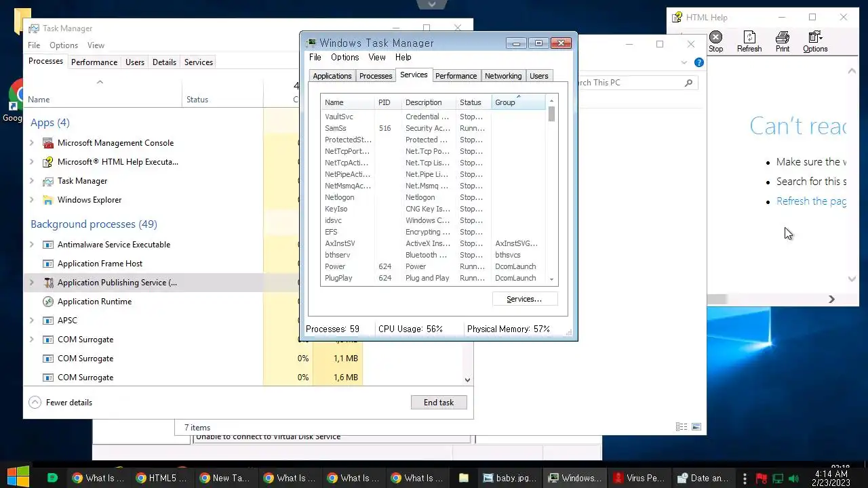Expand Microsoft Management Console entry
868x488 pixels.
pos(32,143)
